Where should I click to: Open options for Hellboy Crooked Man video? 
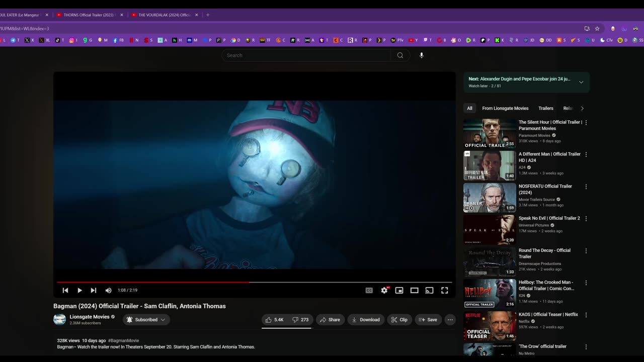coord(586,283)
